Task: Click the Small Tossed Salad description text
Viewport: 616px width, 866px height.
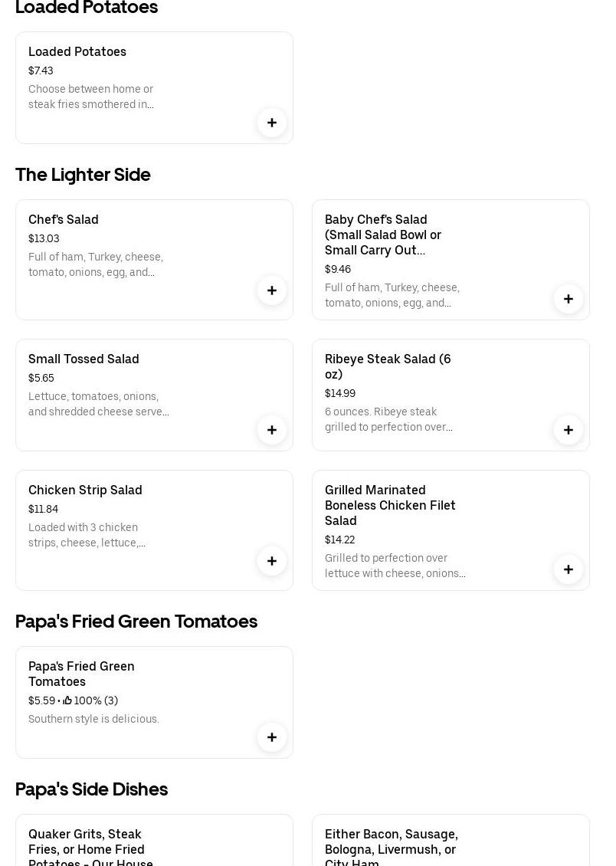Action: [x=98, y=404]
